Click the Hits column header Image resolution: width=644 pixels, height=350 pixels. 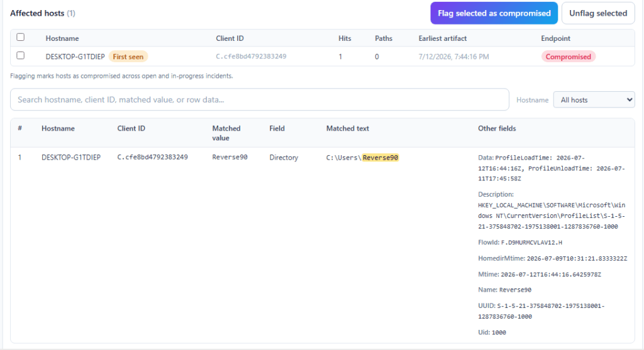[345, 38]
